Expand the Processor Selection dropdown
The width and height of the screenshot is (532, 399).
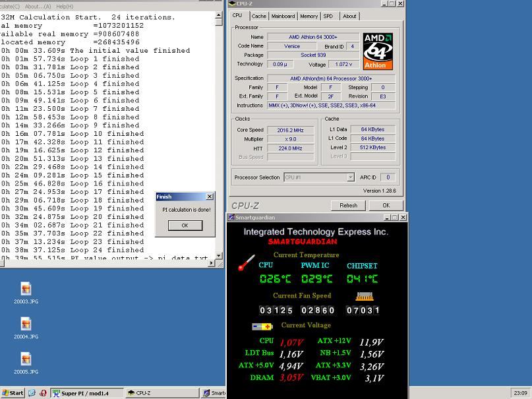(351, 177)
